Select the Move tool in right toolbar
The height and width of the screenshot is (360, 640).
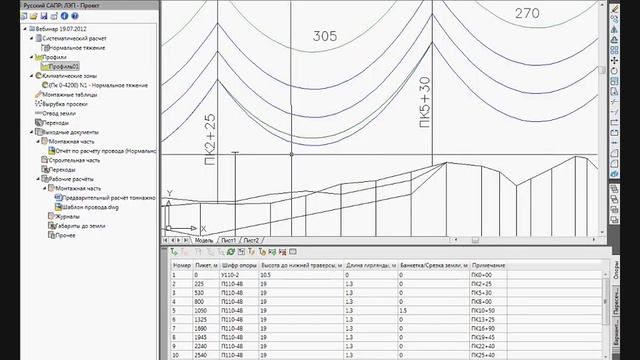[x=614, y=60]
